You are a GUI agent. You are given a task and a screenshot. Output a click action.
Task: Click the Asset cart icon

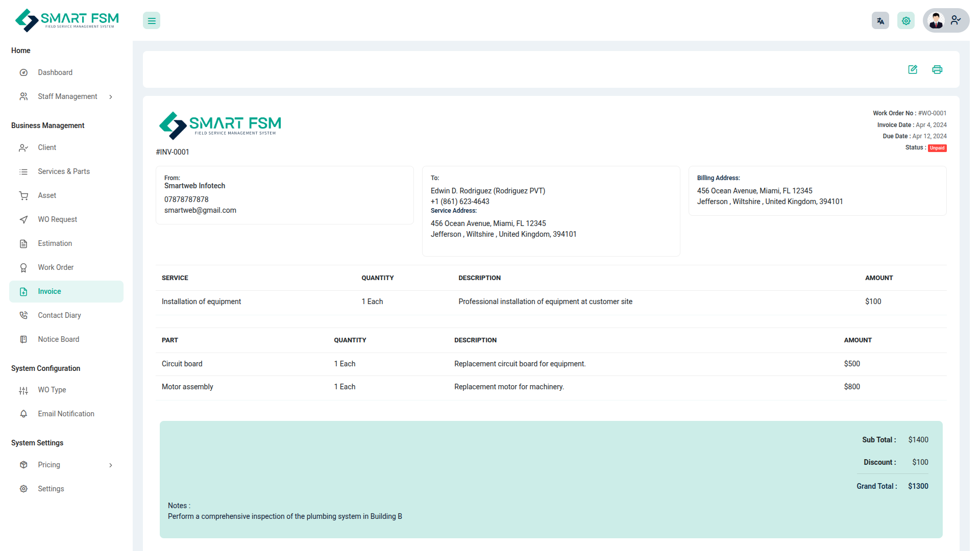pos(23,196)
